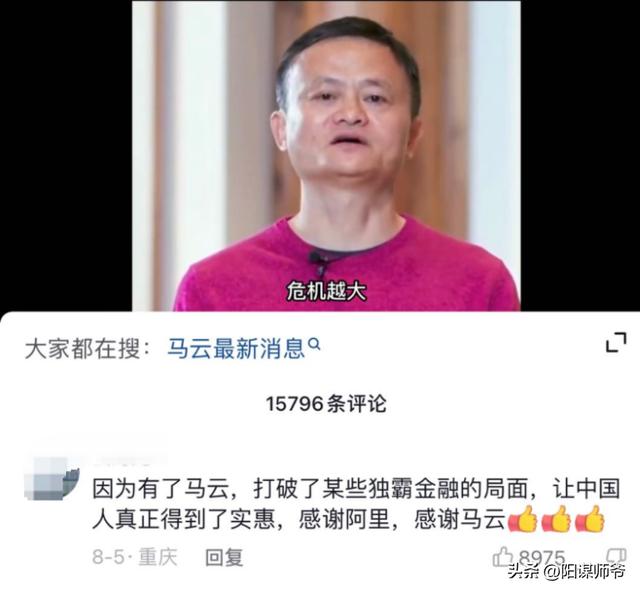Tap the search magnifier next to 马云最新消息
This screenshot has height=594, width=640.
pos(314,344)
